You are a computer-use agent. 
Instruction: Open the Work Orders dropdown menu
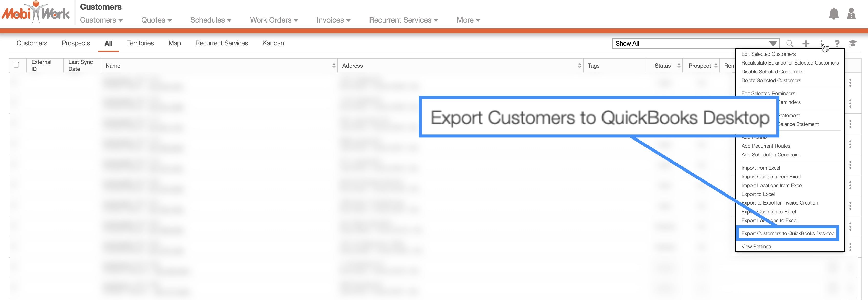pyautogui.click(x=274, y=20)
